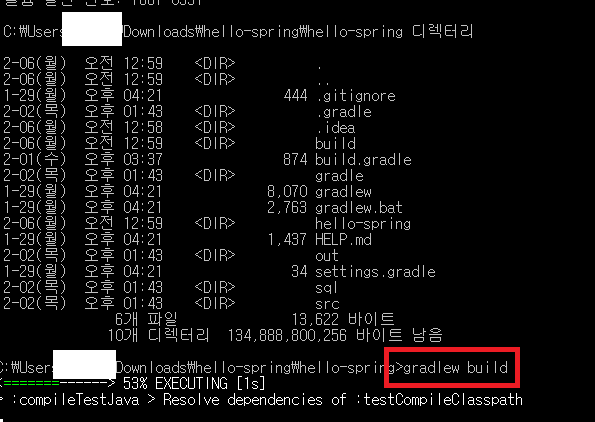595x422 pixels.
Task: Select the .gradle directory name
Action: [343, 112]
